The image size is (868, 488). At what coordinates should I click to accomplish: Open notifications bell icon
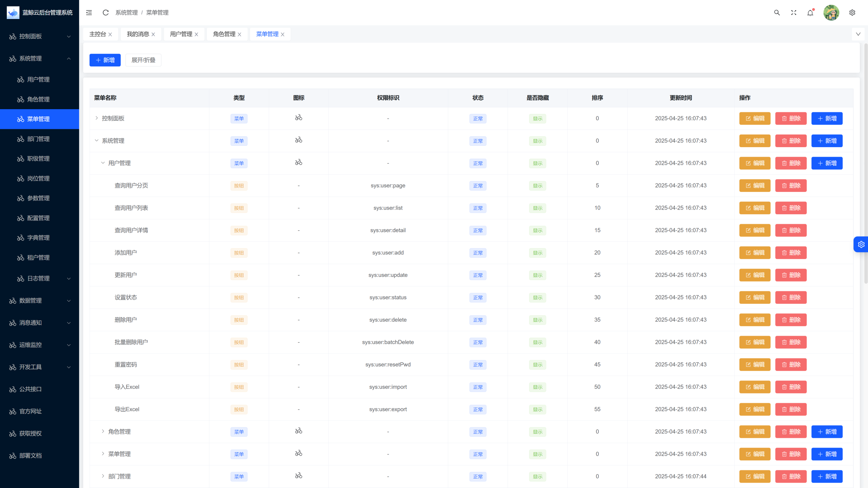(810, 13)
